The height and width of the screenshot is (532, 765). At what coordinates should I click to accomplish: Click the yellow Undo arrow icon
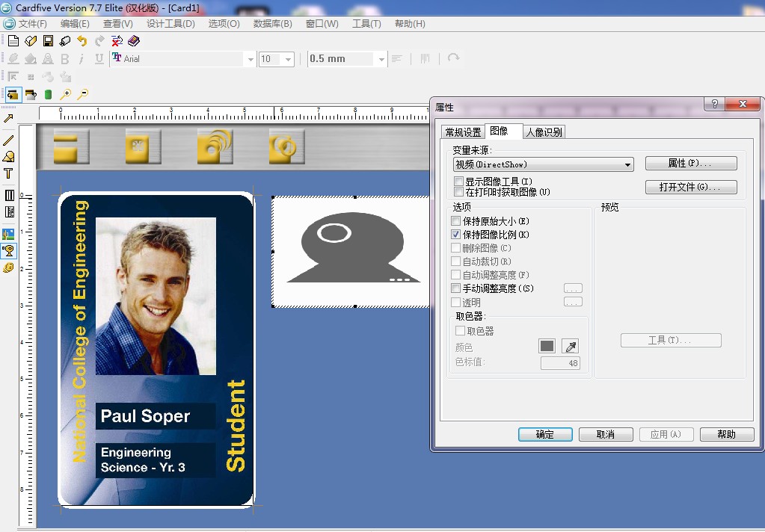82,41
